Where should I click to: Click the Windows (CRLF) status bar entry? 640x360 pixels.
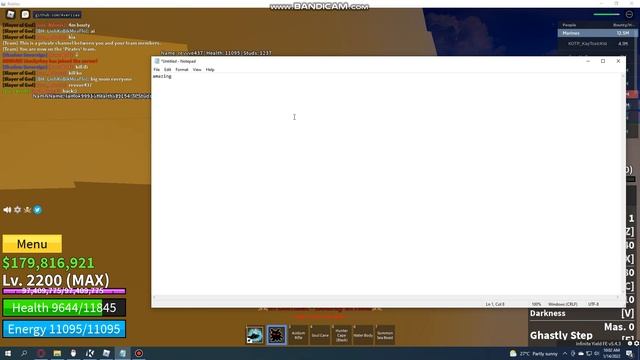tap(562, 304)
